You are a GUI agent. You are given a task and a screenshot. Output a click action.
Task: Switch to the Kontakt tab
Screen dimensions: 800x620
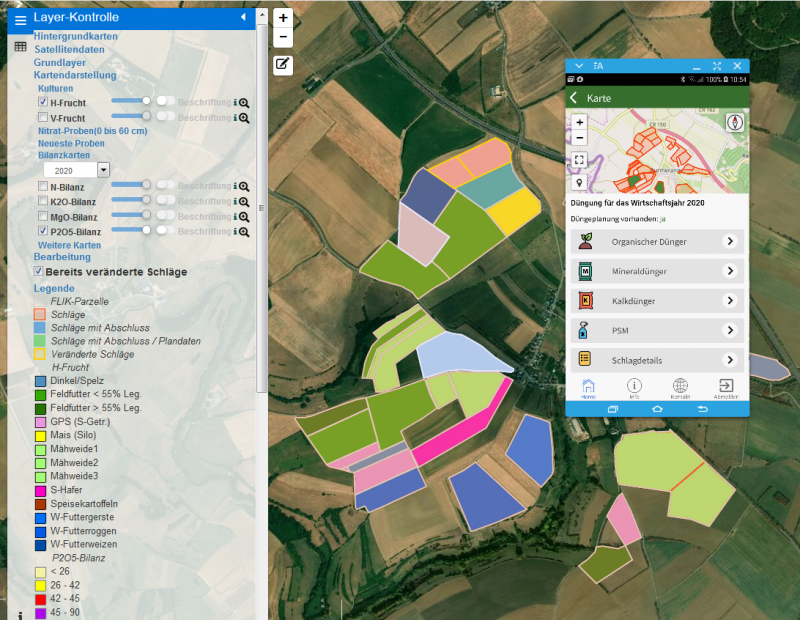coord(680,388)
